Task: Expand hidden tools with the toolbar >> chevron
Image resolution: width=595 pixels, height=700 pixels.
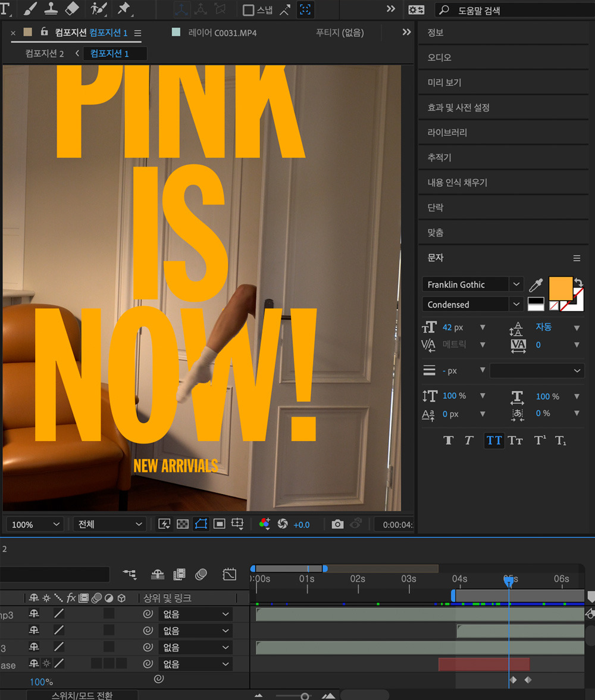Action: click(390, 9)
